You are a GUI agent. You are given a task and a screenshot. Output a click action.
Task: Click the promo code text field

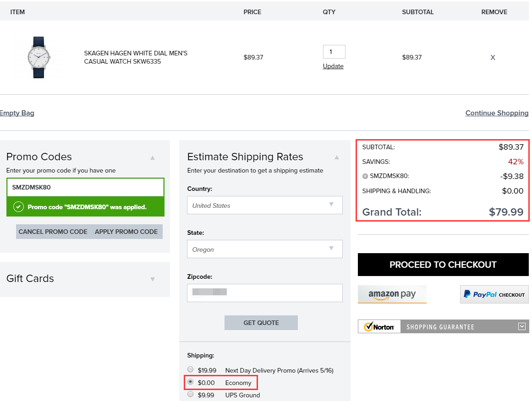[86, 187]
